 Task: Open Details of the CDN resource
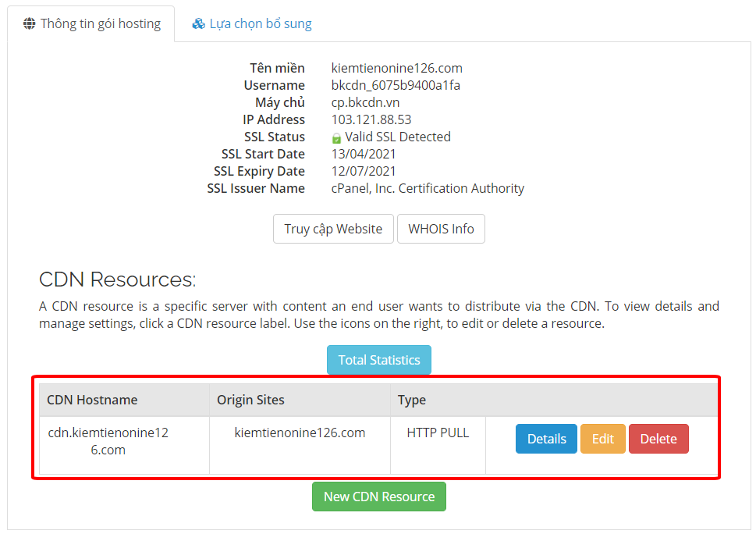[546, 439]
